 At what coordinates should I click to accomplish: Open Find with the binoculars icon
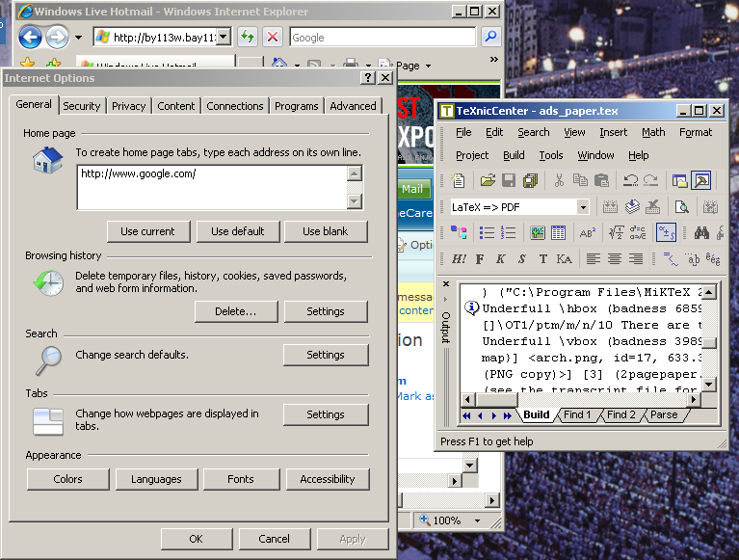pos(701,232)
